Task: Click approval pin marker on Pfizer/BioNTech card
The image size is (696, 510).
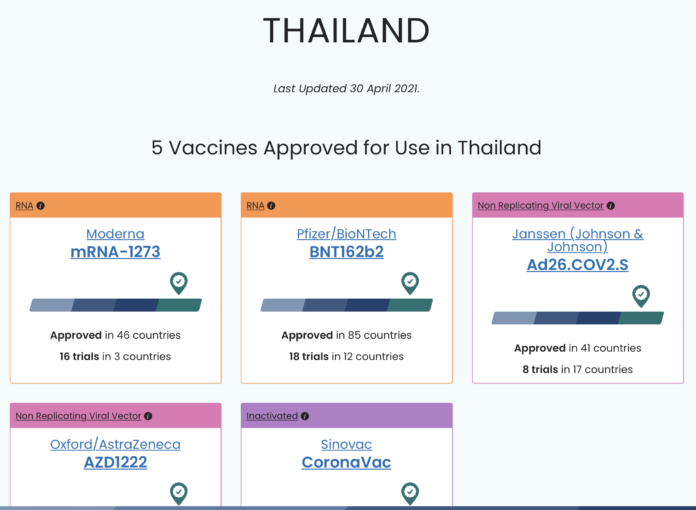Action: pyautogui.click(x=410, y=283)
